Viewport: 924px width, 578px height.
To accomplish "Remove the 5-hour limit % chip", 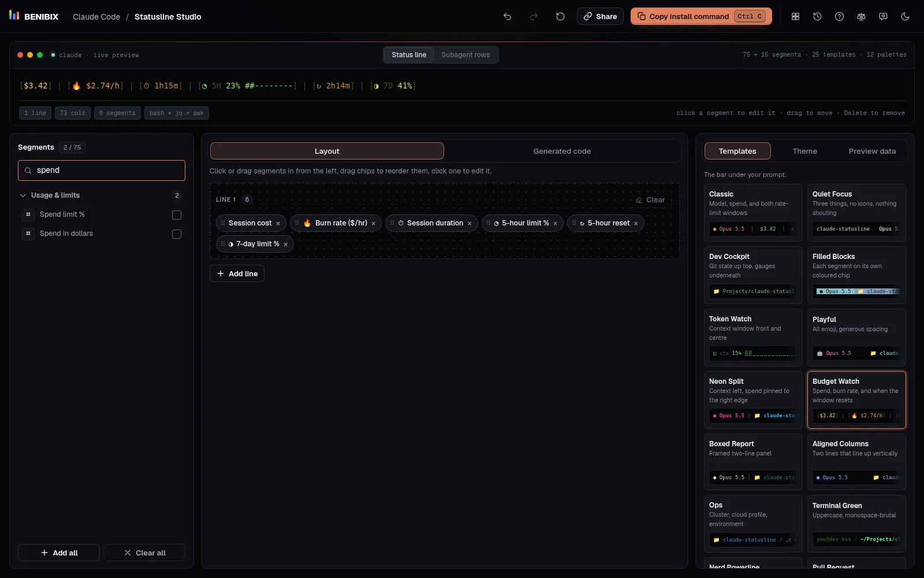I will click(x=555, y=224).
